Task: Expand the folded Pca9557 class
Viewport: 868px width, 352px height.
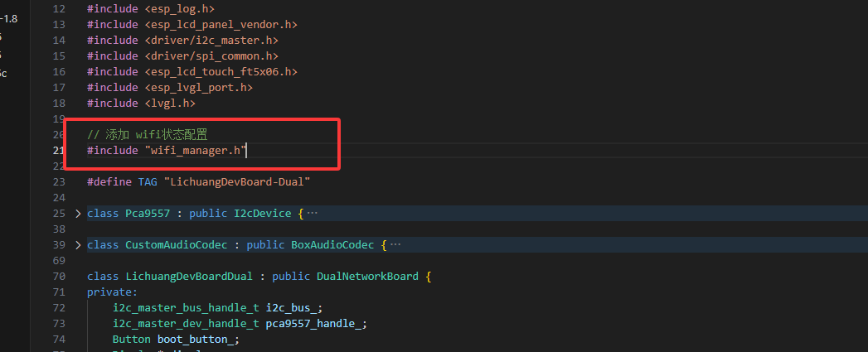Action: point(78,214)
